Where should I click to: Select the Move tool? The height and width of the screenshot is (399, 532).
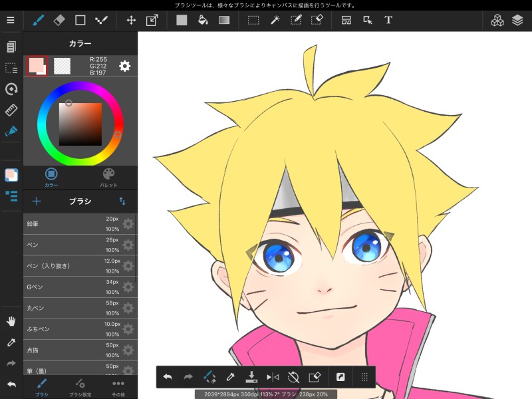[131, 21]
